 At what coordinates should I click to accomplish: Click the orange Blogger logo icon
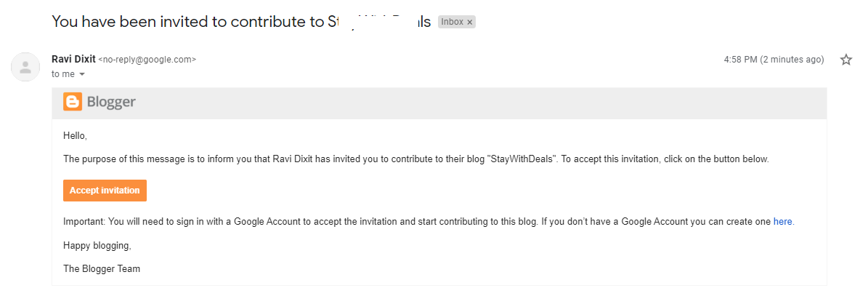pyautogui.click(x=73, y=103)
